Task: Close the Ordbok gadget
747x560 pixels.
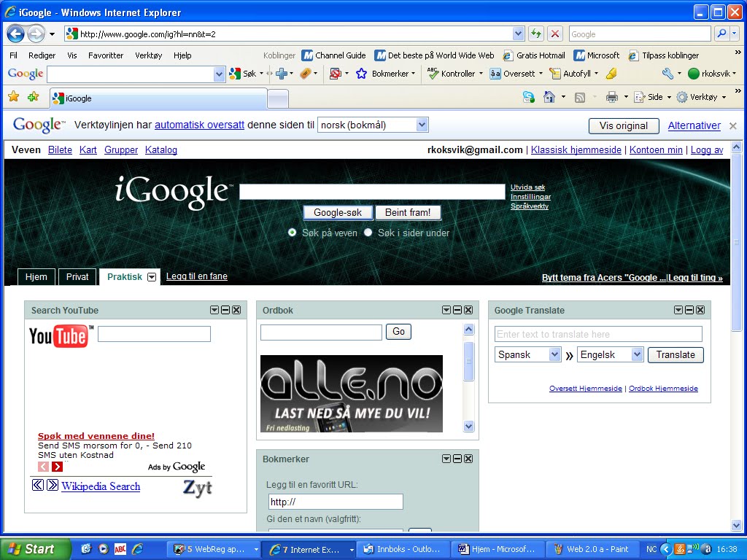Action: pyautogui.click(x=468, y=310)
